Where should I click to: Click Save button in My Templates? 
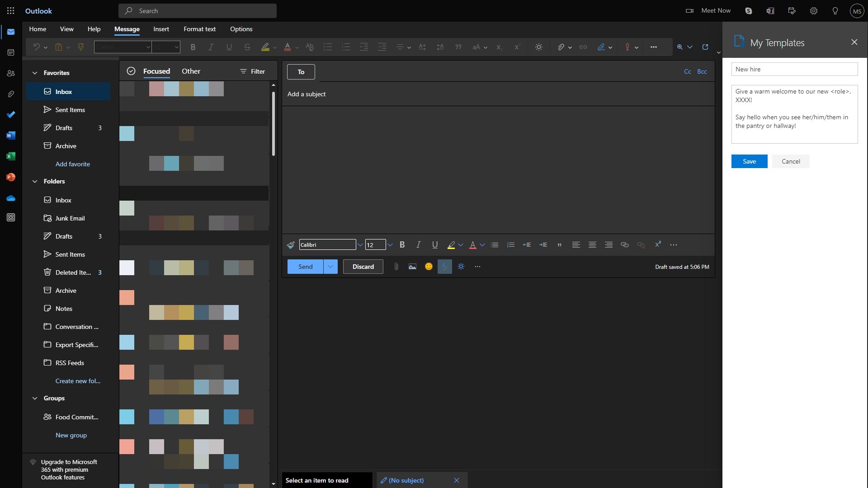(x=750, y=161)
